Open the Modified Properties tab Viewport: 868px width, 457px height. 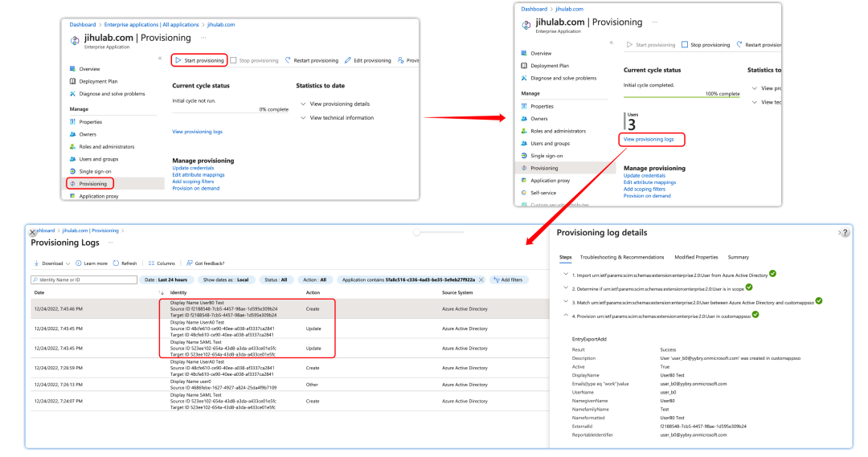coord(696,257)
